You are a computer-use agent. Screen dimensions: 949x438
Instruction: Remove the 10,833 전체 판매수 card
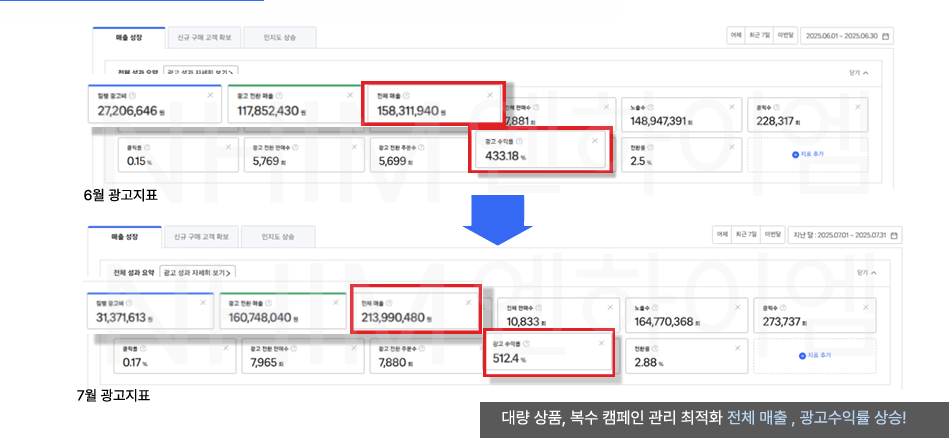coord(611,307)
